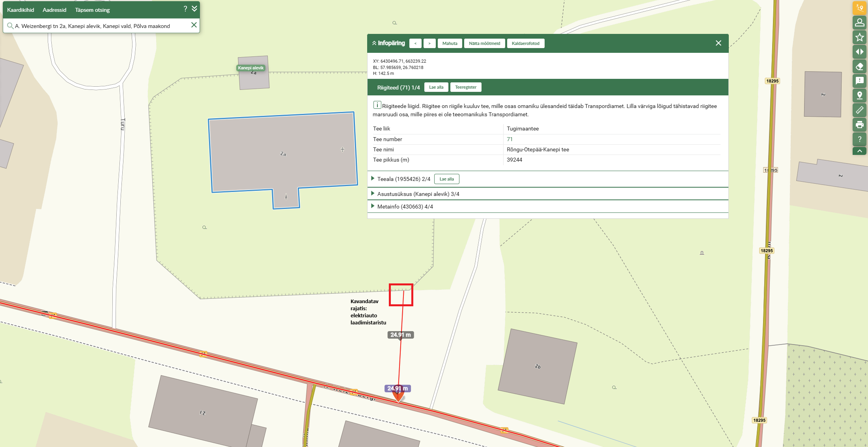Image resolution: width=868 pixels, height=447 pixels.
Task: Select the ruler measurement tool
Action: 859,110
